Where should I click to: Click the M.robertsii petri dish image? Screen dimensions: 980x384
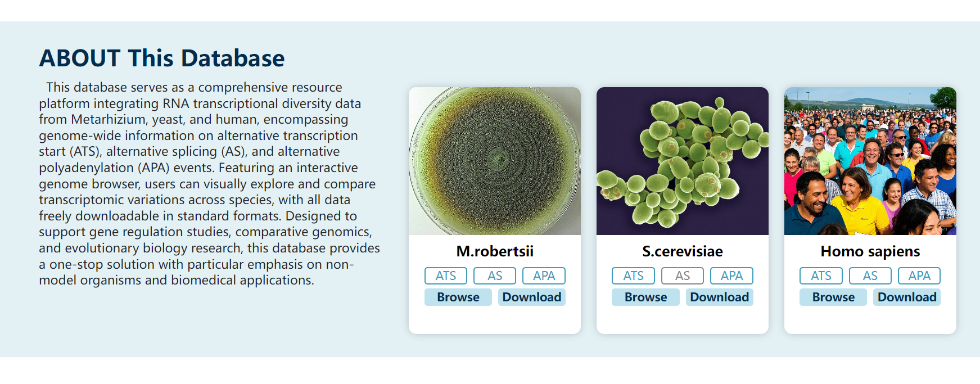click(x=495, y=161)
